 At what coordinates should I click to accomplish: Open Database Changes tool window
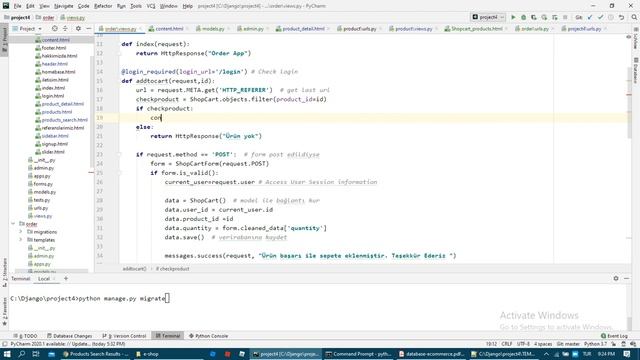[x=69, y=336]
